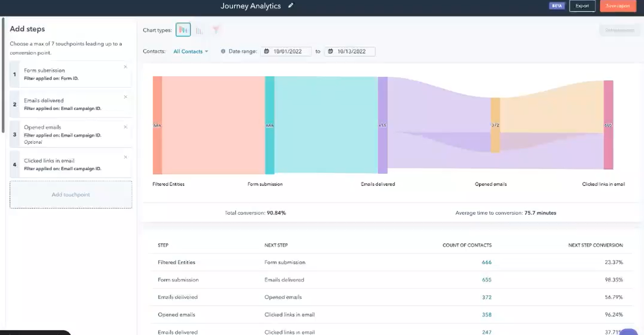This screenshot has height=335, width=644.
Task: Click the purple Emails delivered node in chart
Action: pos(382,125)
